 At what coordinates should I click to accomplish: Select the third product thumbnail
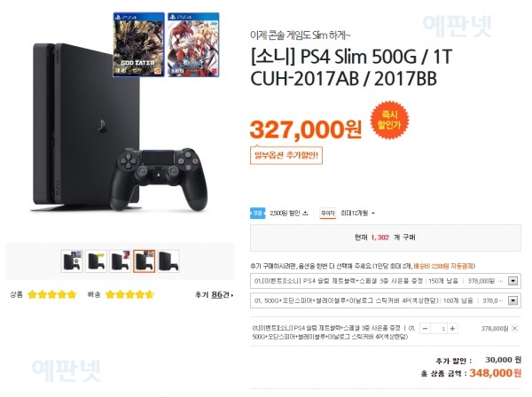(x=120, y=261)
